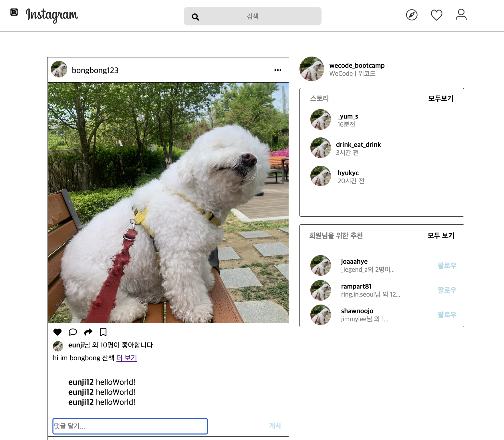Viewport: 504px width, 440px height.
Task: Open hyukyc story avatar
Action: coord(321,176)
